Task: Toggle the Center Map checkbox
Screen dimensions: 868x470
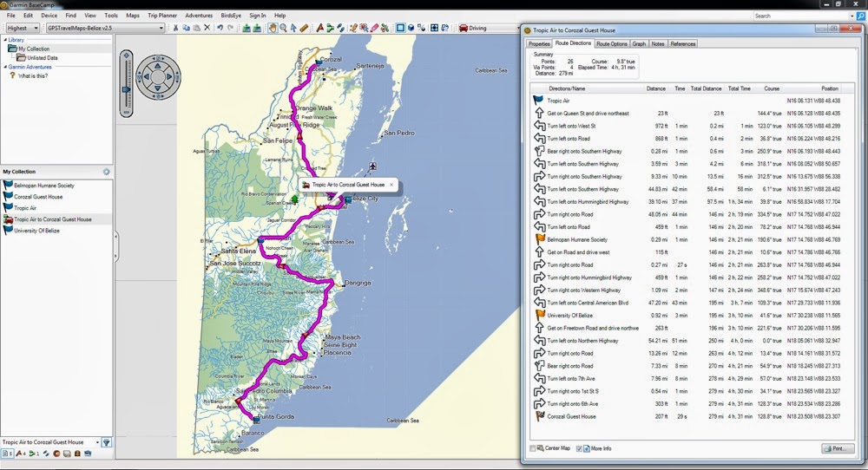Action: [x=533, y=448]
